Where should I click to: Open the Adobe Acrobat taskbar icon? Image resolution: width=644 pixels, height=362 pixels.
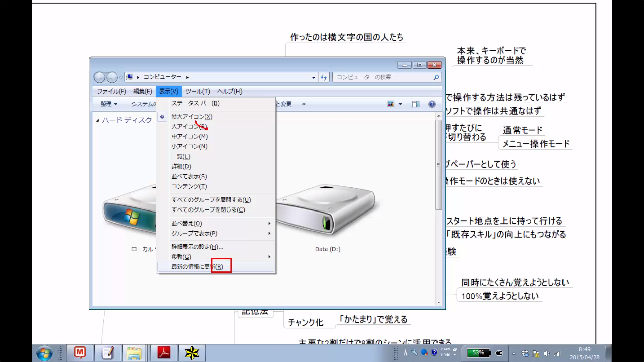(x=164, y=353)
